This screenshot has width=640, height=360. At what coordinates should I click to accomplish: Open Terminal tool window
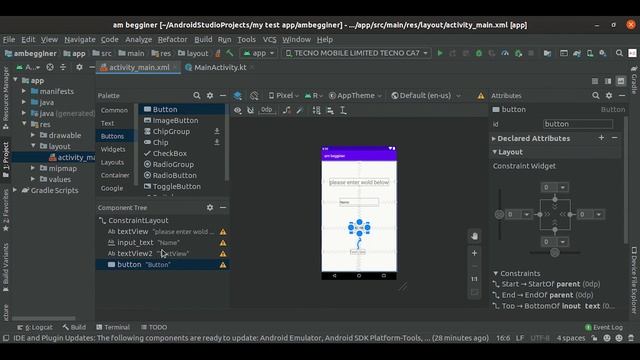coord(113,327)
